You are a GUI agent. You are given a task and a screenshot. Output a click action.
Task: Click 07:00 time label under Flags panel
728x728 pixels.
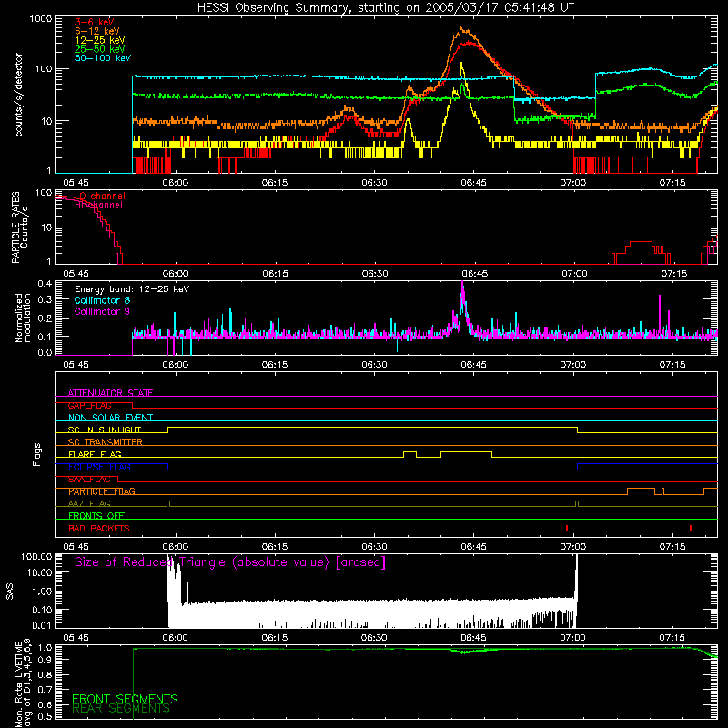click(x=573, y=547)
